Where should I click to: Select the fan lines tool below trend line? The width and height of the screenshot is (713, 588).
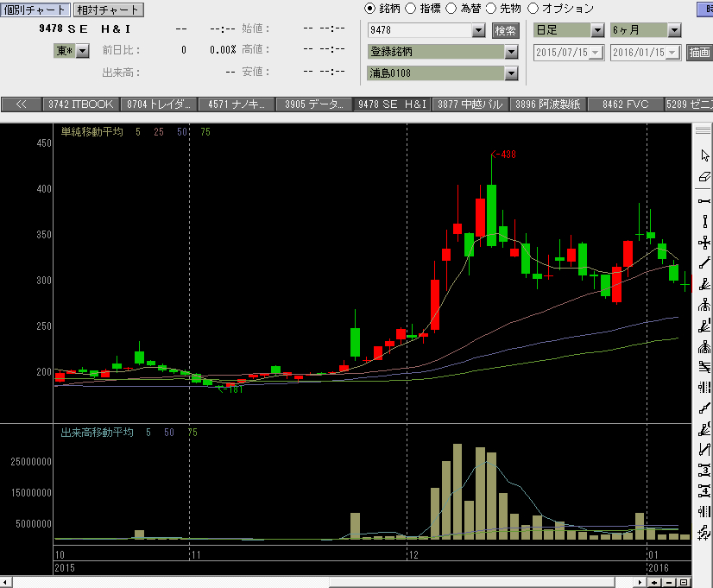[x=704, y=285]
